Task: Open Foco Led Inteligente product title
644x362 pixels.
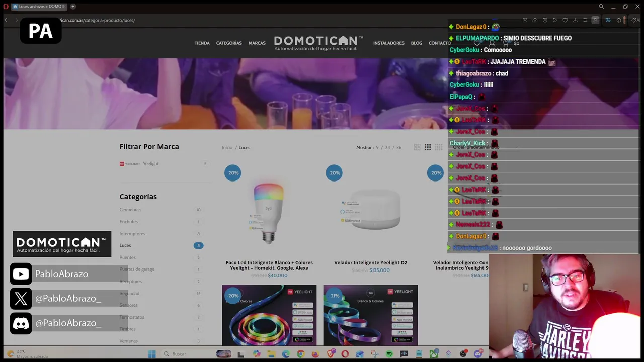Action: click(269, 265)
